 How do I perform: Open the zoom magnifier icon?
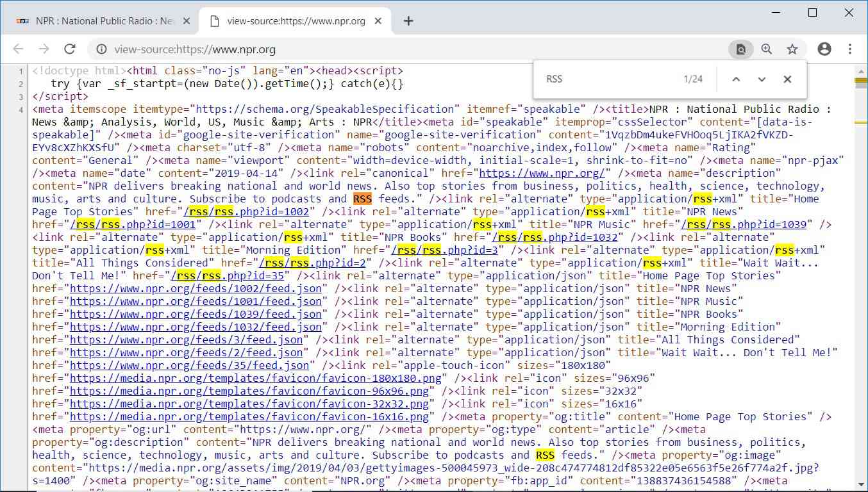[767, 49]
